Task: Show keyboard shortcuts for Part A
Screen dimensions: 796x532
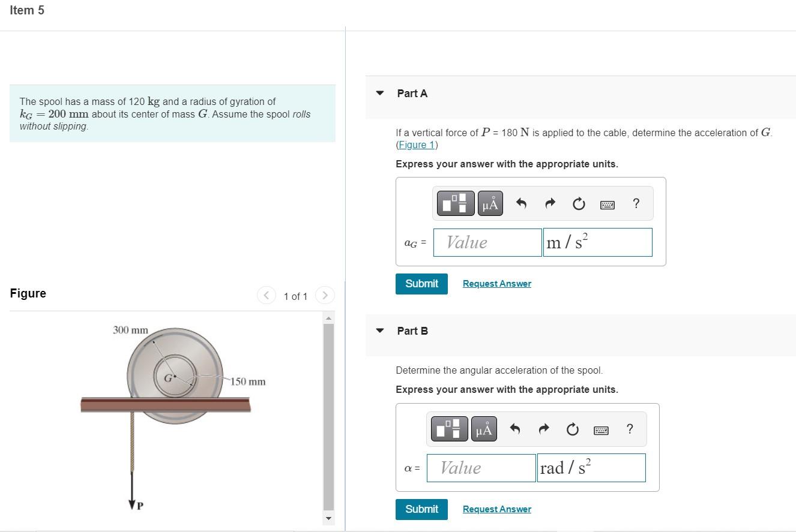Action: pos(607,205)
